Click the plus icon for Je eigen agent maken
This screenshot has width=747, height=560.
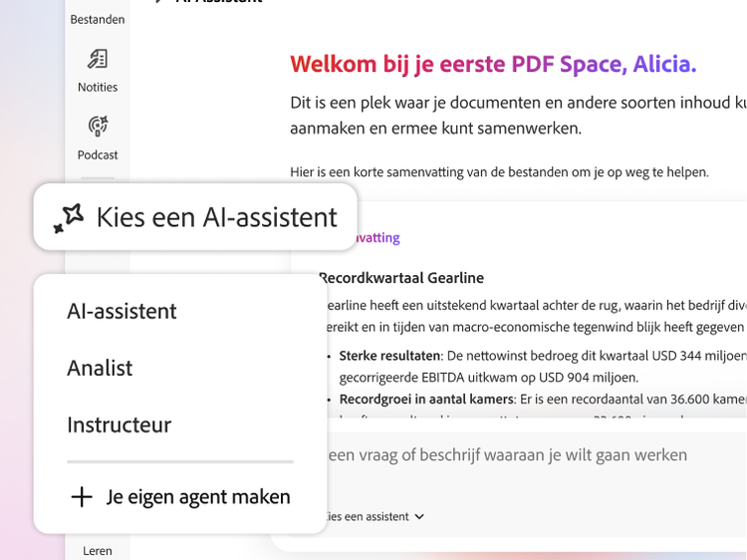coord(82,496)
